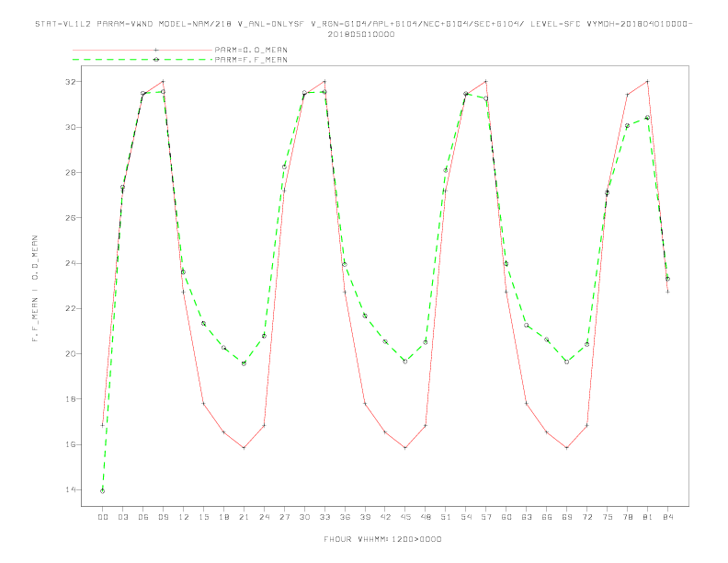Click x-axis forecast hour label 03
728x563 pixels.
tap(122, 517)
